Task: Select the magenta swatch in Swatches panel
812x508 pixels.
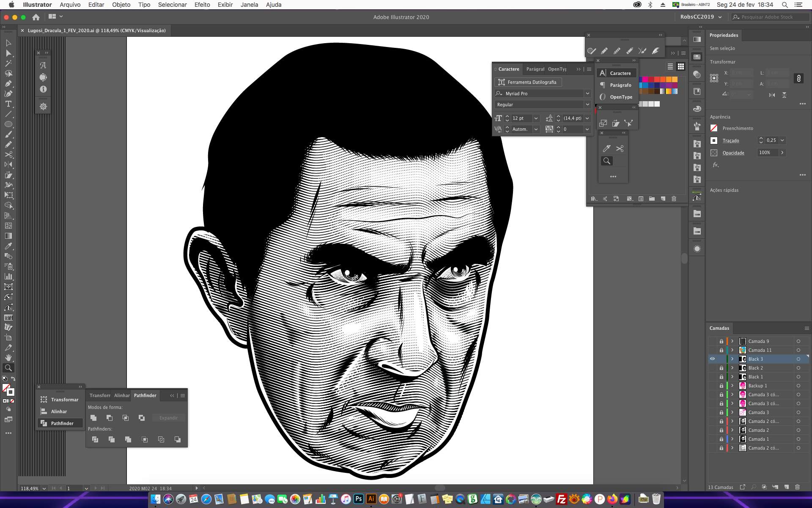Action: [x=645, y=79]
